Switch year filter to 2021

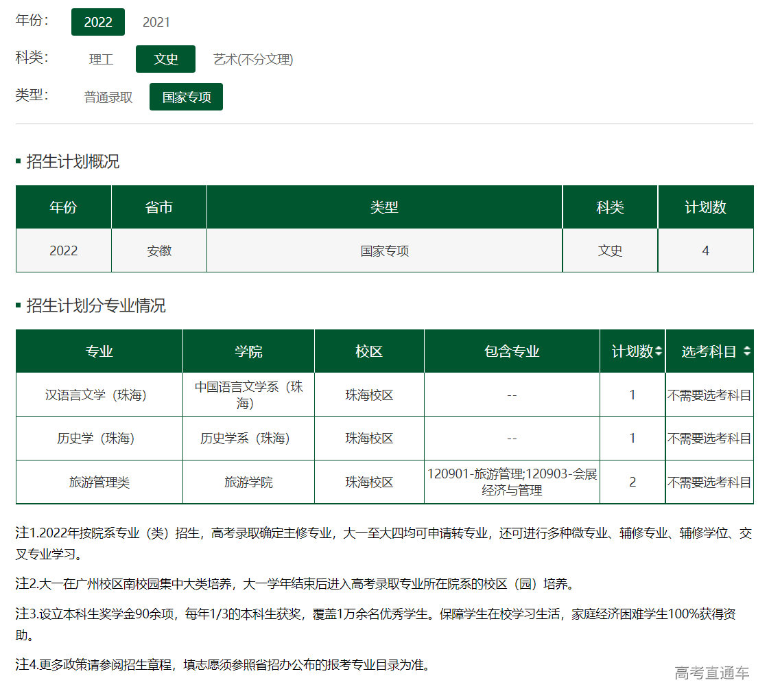156,22
